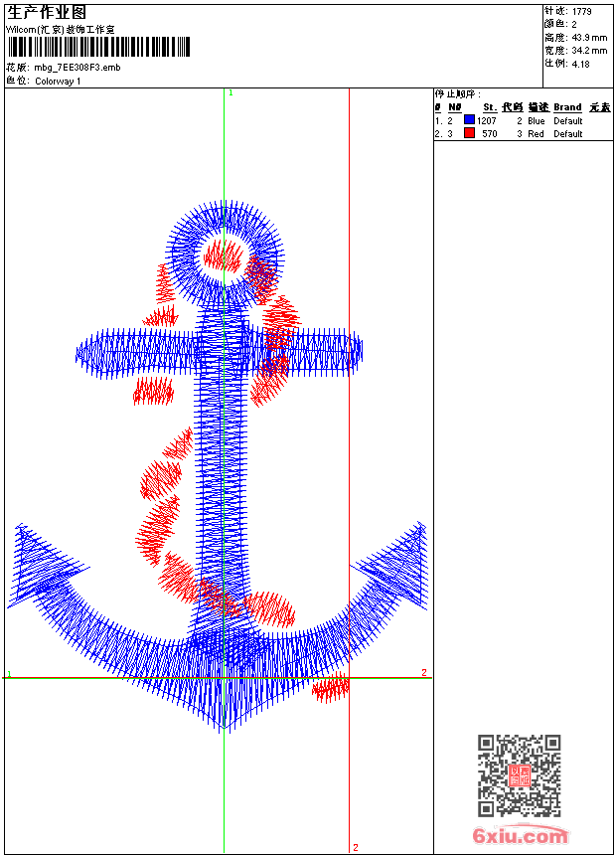This screenshot has height=855, width=616.
Task: Click the 停止顺序 heading
Action: click(x=457, y=93)
